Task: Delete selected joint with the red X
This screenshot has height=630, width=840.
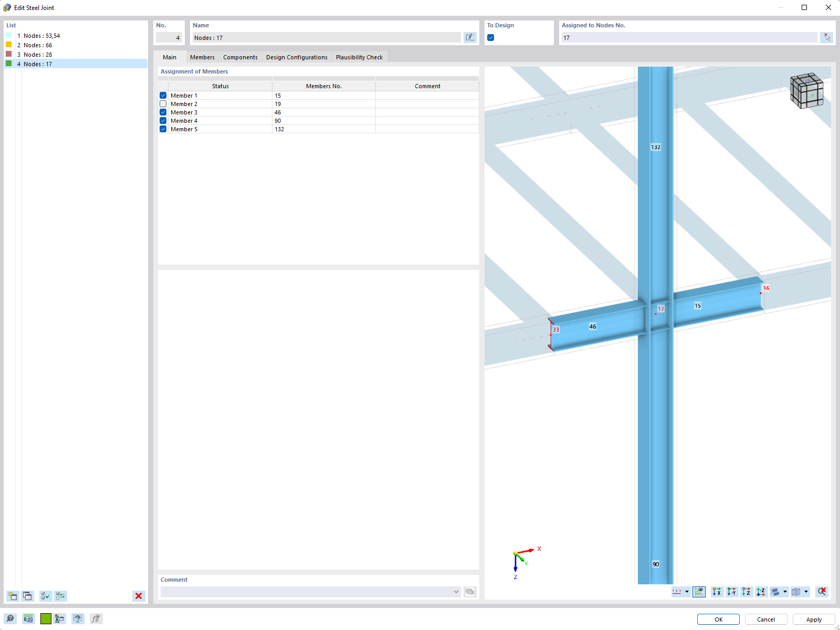Action: (x=139, y=596)
